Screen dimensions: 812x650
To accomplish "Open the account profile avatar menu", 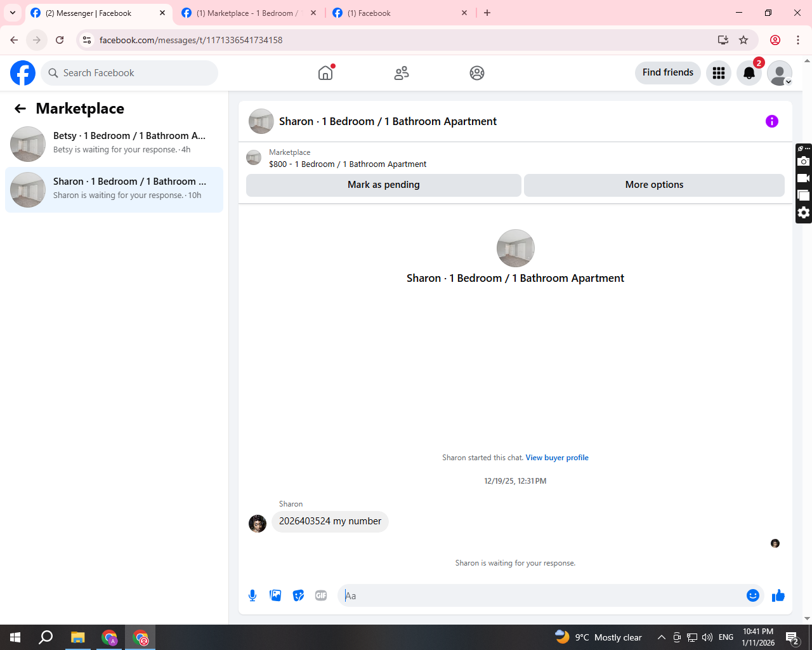I will [x=780, y=73].
